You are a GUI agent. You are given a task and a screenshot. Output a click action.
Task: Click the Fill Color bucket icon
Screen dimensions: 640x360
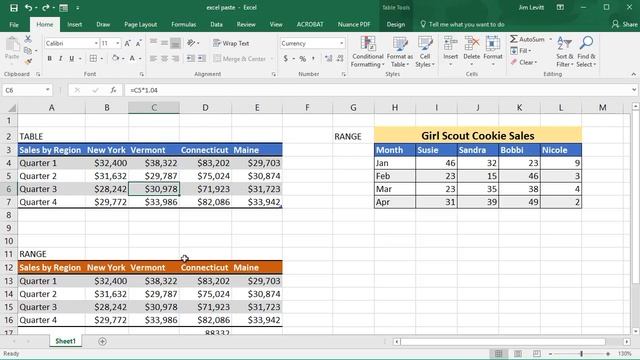116,59
